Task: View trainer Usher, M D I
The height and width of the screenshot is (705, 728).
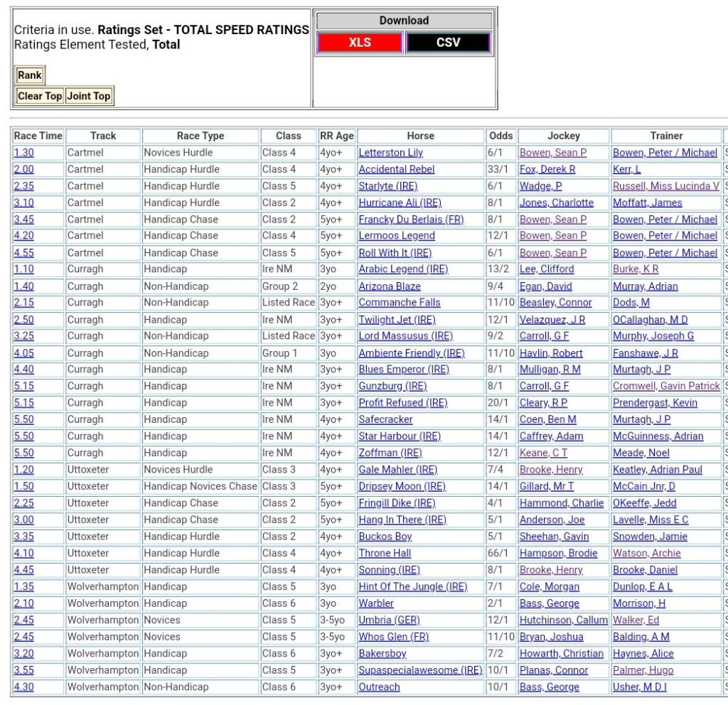Action: pos(640,687)
